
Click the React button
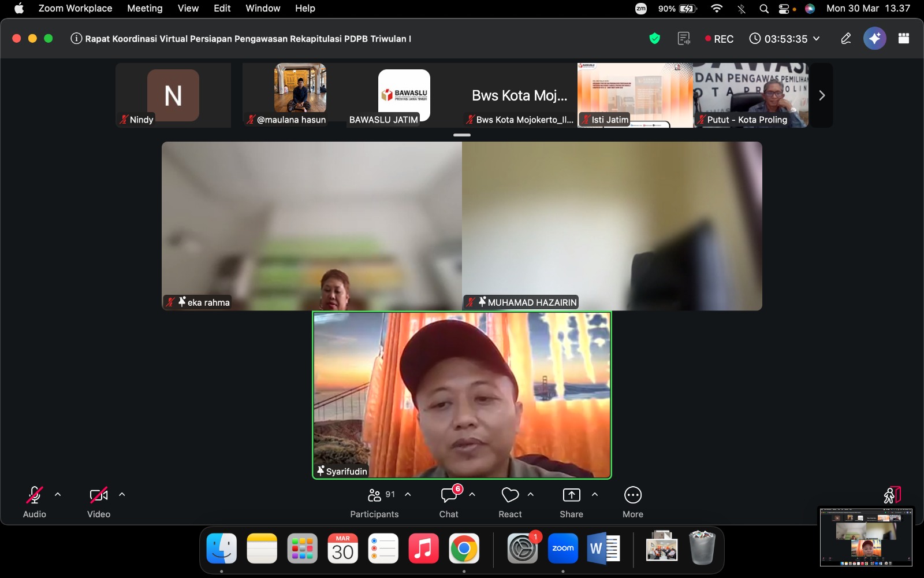tap(510, 501)
